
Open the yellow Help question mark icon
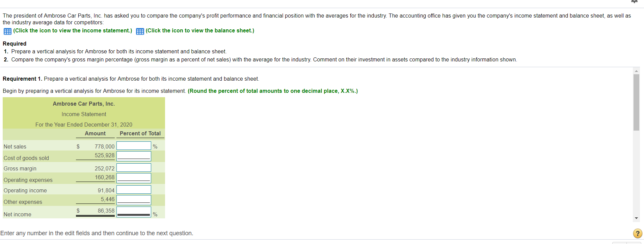[637, 233]
